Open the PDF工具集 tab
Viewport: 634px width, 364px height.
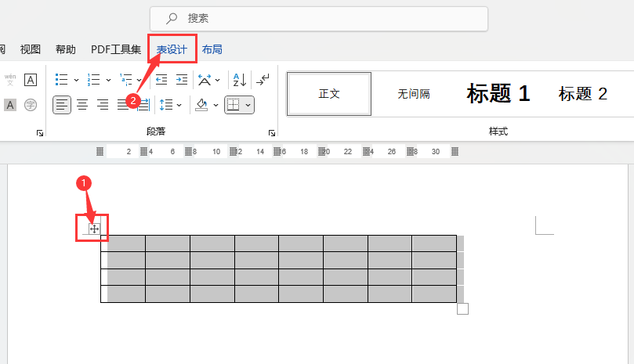click(116, 49)
